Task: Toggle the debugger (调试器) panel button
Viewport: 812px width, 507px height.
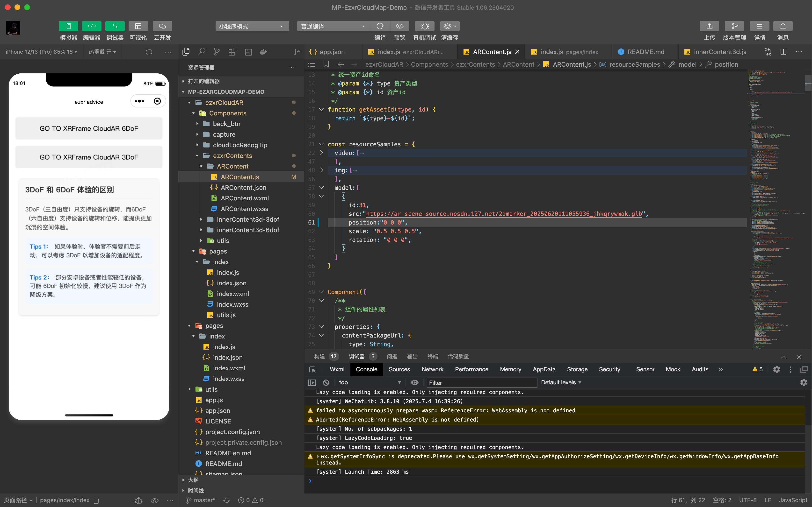Action: (x=115, y=26)
